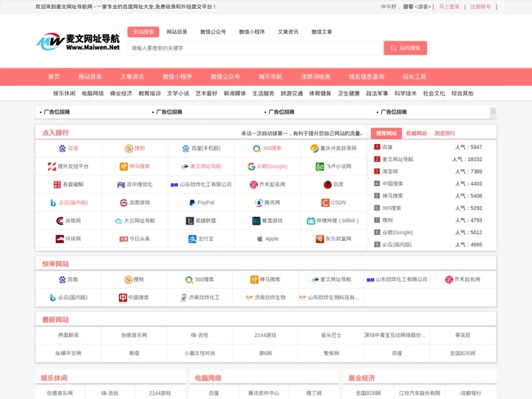The width and height of the screenshot is (532, 399).
Task: Open 小薇女性时尚 in 最新网站
Action: [x=199, y=353]
